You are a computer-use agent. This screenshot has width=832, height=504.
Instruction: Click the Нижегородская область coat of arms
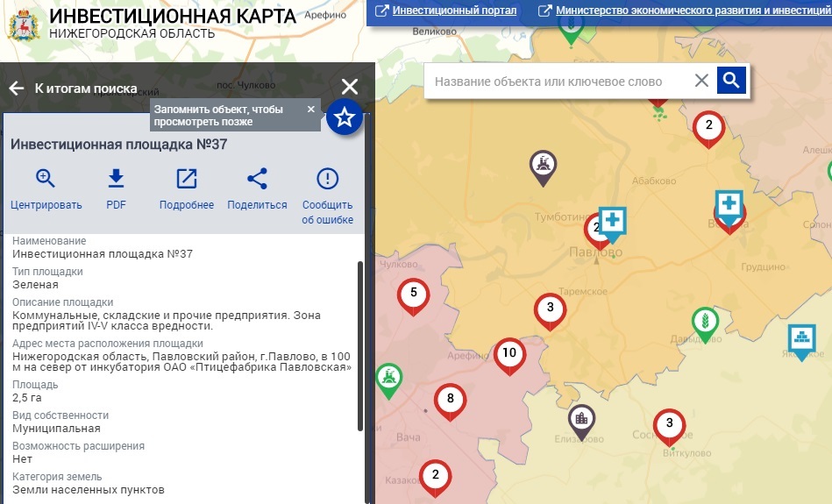click(x=24, y=24)
